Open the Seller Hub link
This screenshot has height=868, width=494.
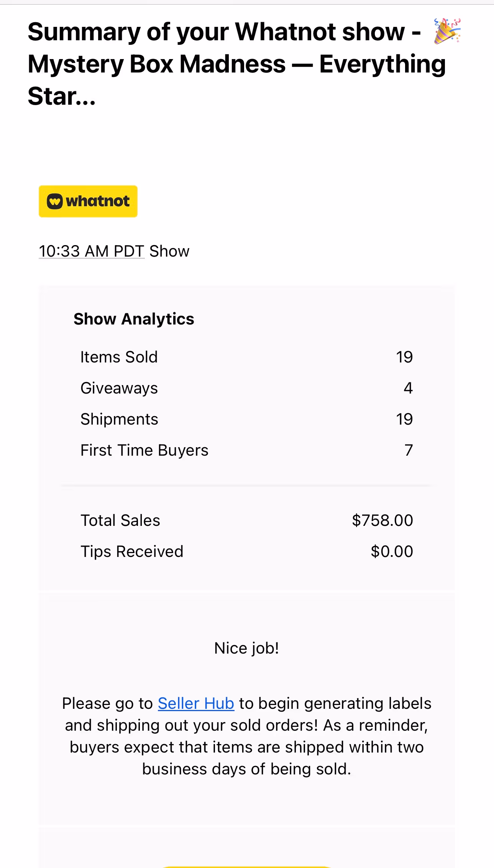(196, 703)
